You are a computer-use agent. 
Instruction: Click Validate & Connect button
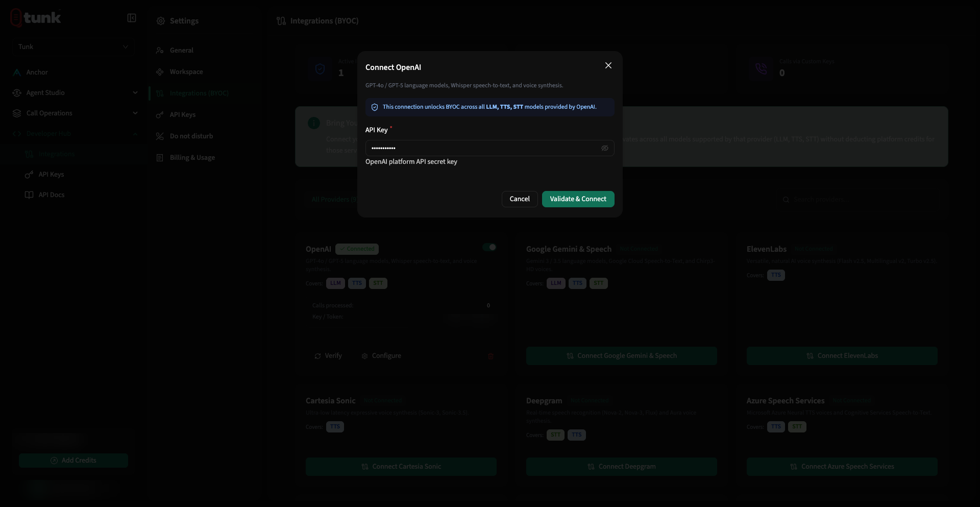(578, 199)
